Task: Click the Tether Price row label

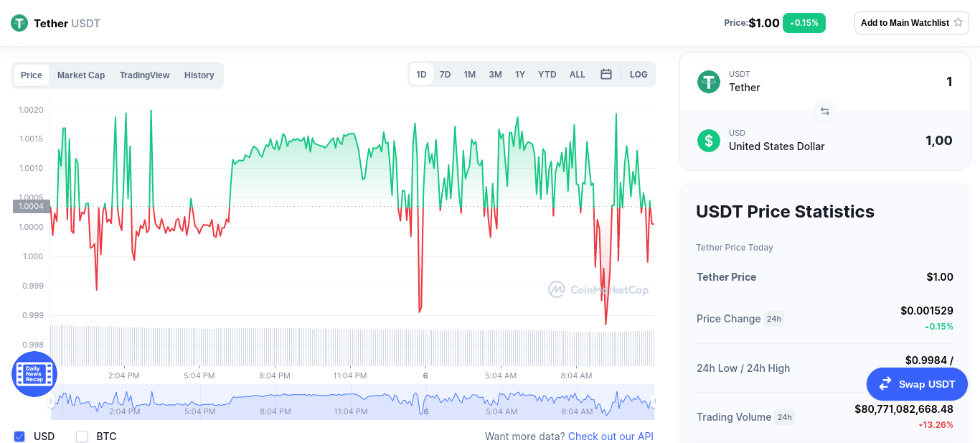Action: [726, 277]
